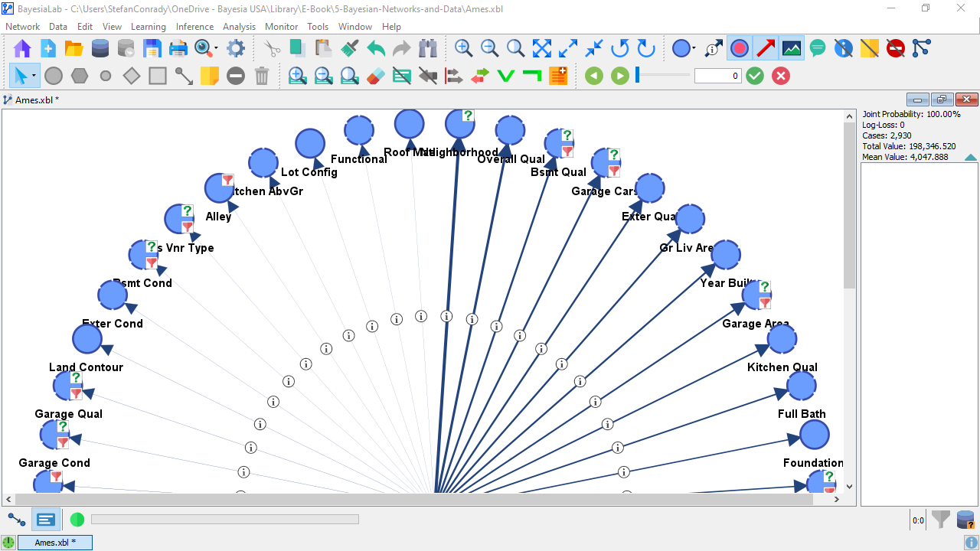Select the arc creation tool
The height and width of the screenshot is (551, 980).
pyautogui.click(x=184, y=76)
